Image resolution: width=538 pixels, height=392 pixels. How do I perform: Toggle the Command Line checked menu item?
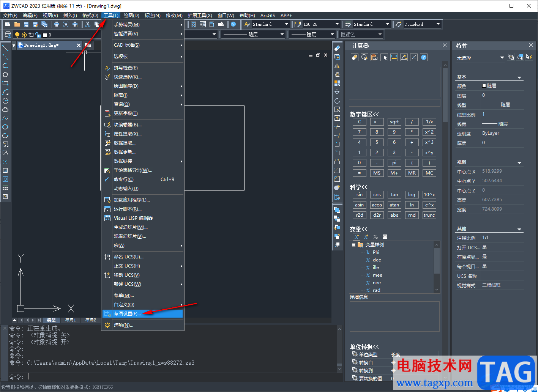pos(143,179)
